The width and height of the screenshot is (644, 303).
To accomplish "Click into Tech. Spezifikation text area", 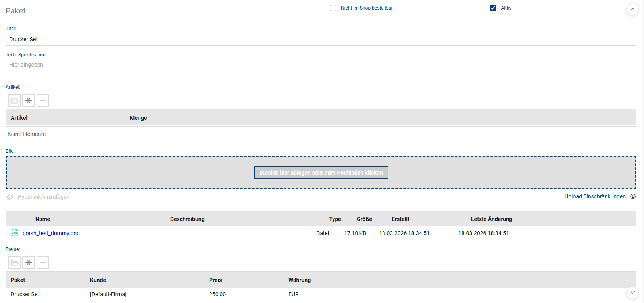I will pos(321,69).
